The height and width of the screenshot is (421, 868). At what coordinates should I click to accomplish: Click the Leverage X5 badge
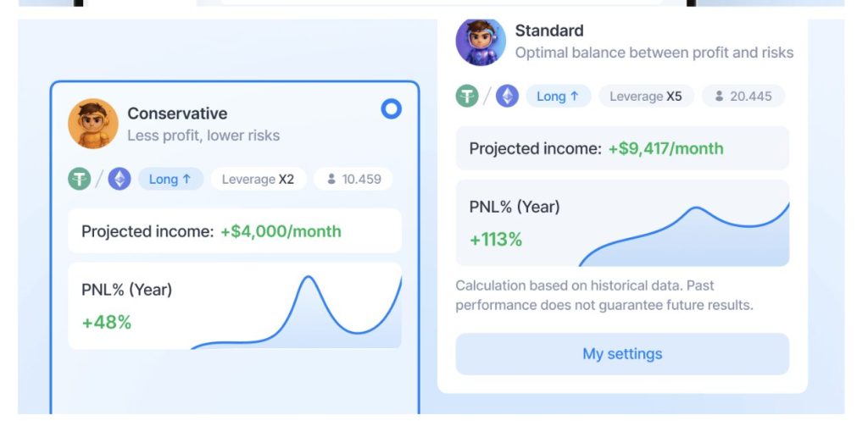point(646,97)
